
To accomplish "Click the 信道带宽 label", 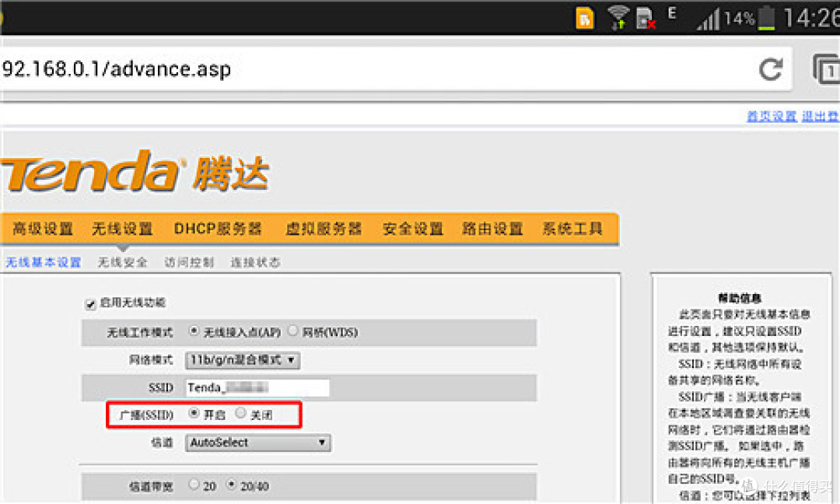I will [x=151, y=486].
